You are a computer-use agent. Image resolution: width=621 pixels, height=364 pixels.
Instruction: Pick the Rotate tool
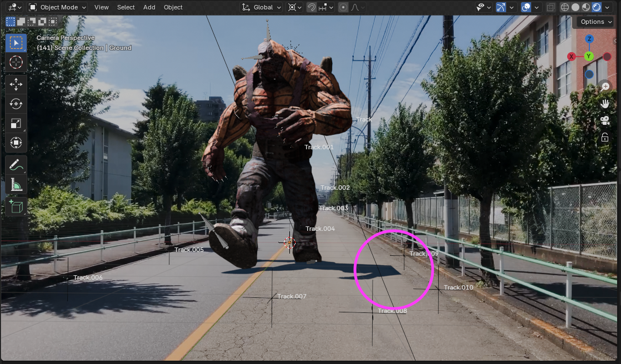coord(16,104)
